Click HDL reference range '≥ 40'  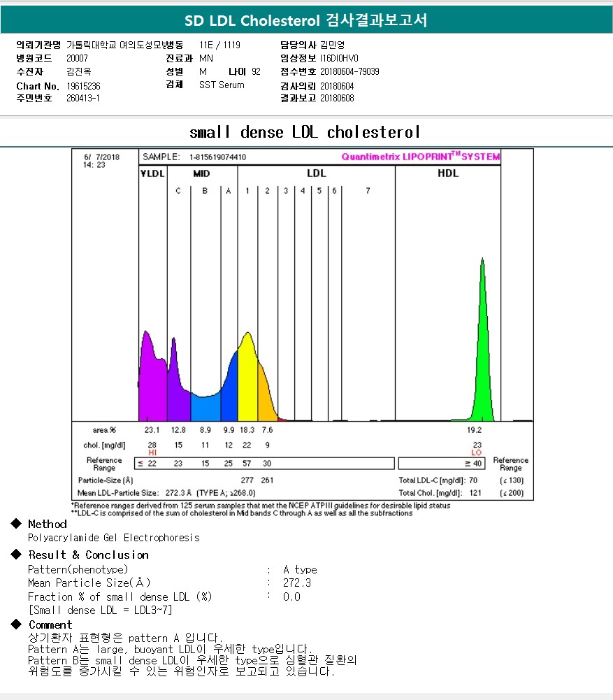coord(473,464)
